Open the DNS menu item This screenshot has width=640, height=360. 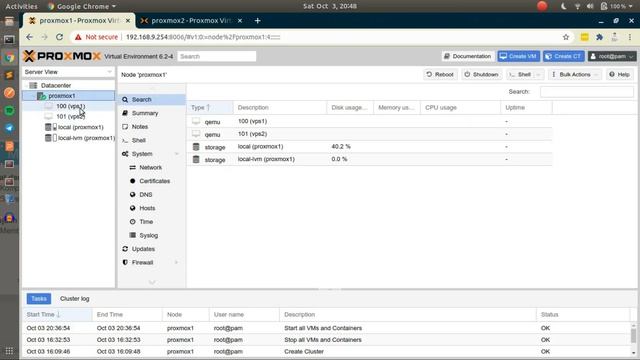[x=151, y=195]
